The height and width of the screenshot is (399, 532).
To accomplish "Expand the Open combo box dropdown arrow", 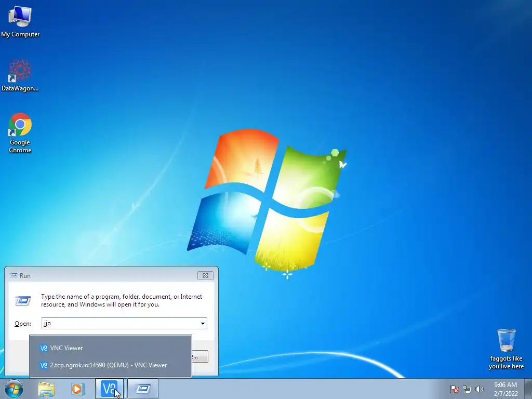I will (x=203, y=323).
